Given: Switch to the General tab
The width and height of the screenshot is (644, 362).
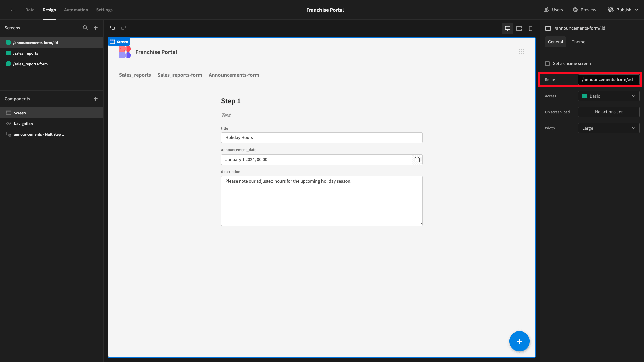Looking at the screenshot, I should 555,42.
